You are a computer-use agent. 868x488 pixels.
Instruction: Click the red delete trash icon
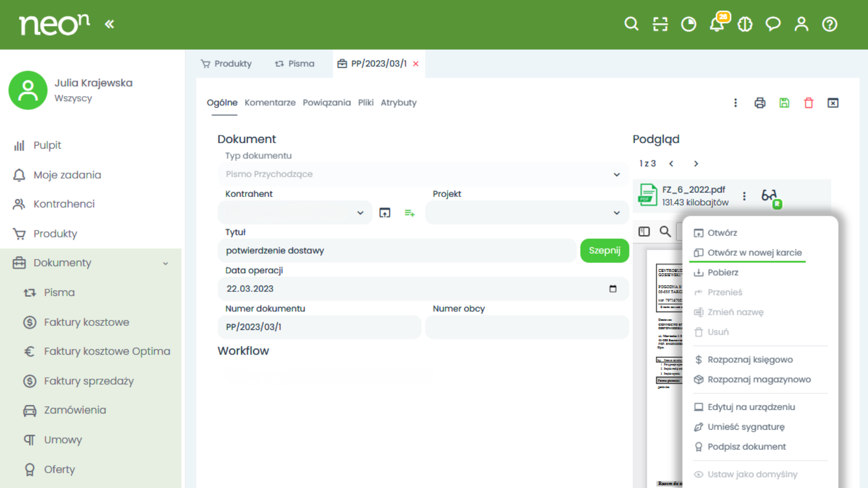pyautogui.click(x=809, y=103)
